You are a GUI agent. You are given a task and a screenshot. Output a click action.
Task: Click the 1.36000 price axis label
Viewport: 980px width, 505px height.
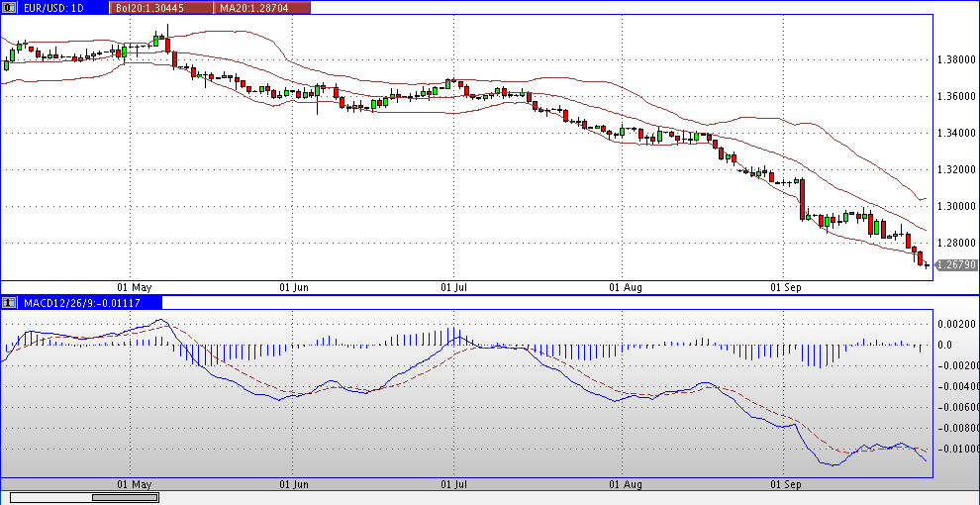click(x=957, y=97)
